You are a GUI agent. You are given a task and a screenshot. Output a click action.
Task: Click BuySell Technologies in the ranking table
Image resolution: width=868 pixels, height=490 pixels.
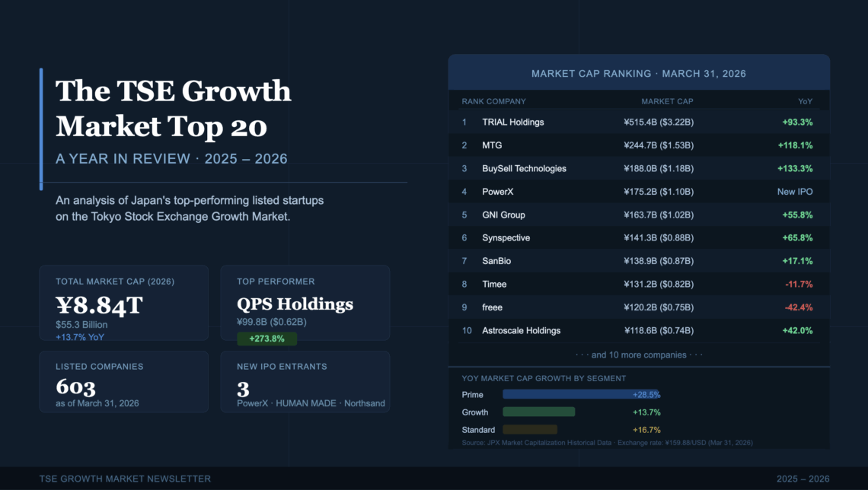[x=524, y=168]
